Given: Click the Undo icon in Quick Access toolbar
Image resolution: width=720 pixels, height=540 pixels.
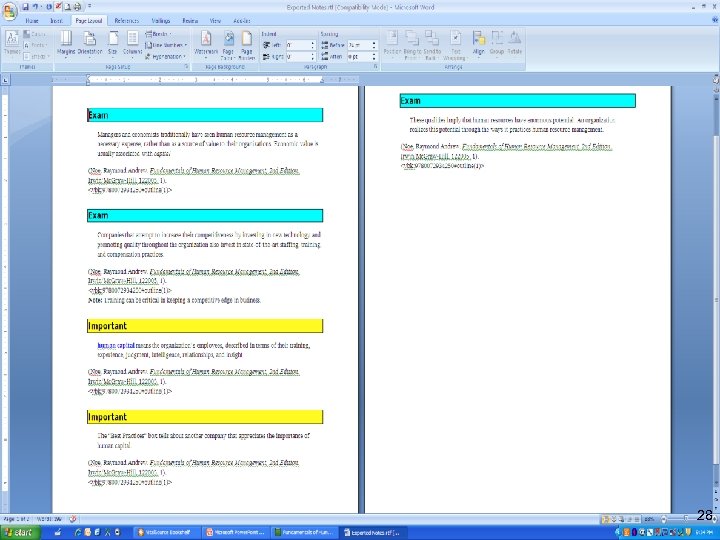Looking at the screenshot, I should 35,6.
